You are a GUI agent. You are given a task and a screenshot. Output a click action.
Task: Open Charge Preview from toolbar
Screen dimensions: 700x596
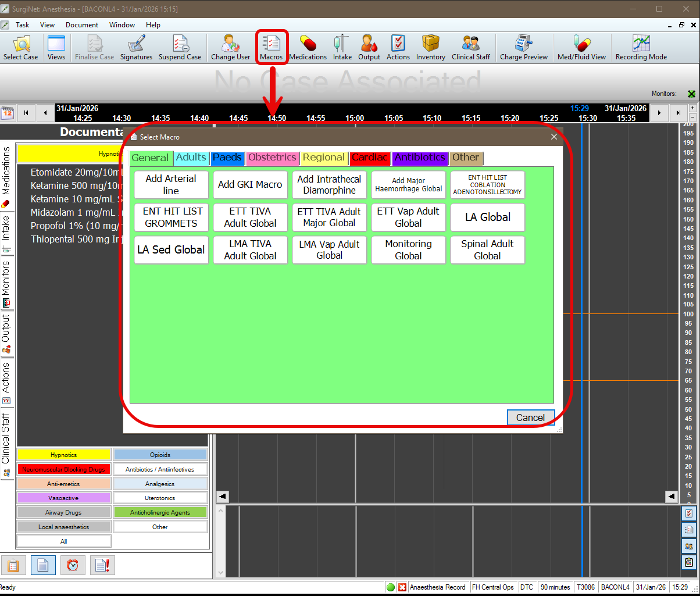click(x=523, y=48)
